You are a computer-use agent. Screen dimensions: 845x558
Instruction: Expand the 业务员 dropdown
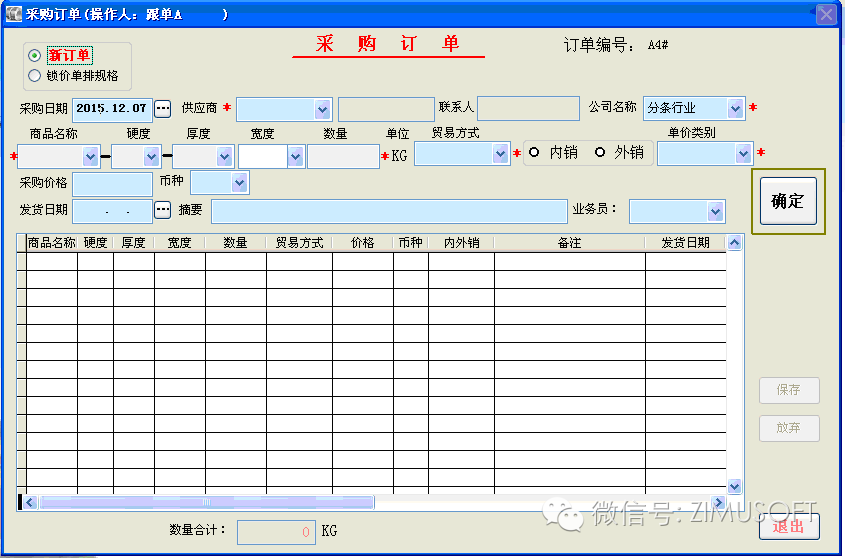pyautogui.click(x=714, y=211)
